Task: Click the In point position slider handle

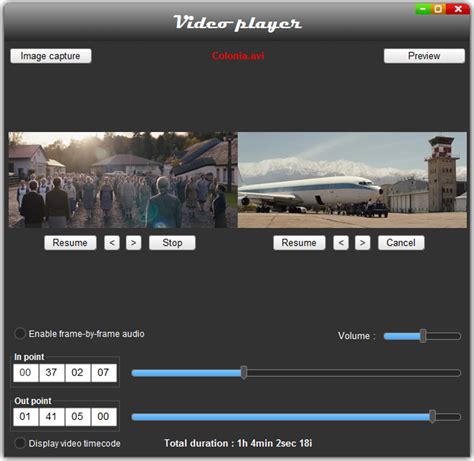Action: click(244, 372)
